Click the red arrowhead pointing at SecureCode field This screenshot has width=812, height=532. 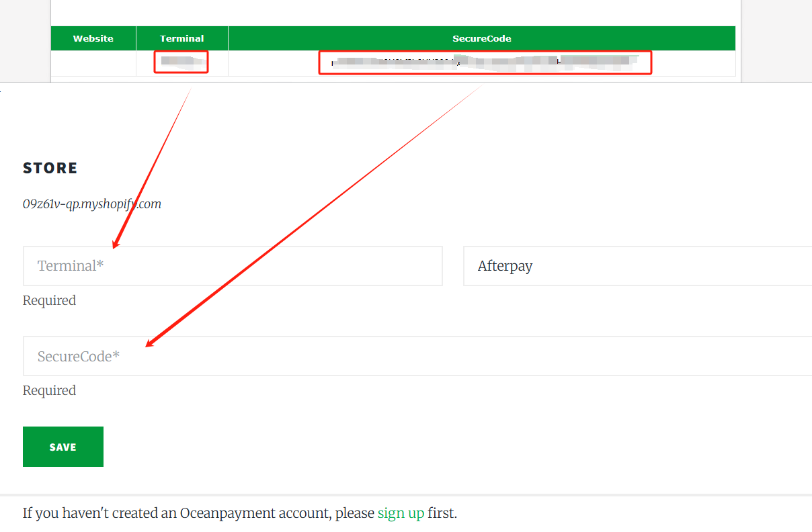151,344
